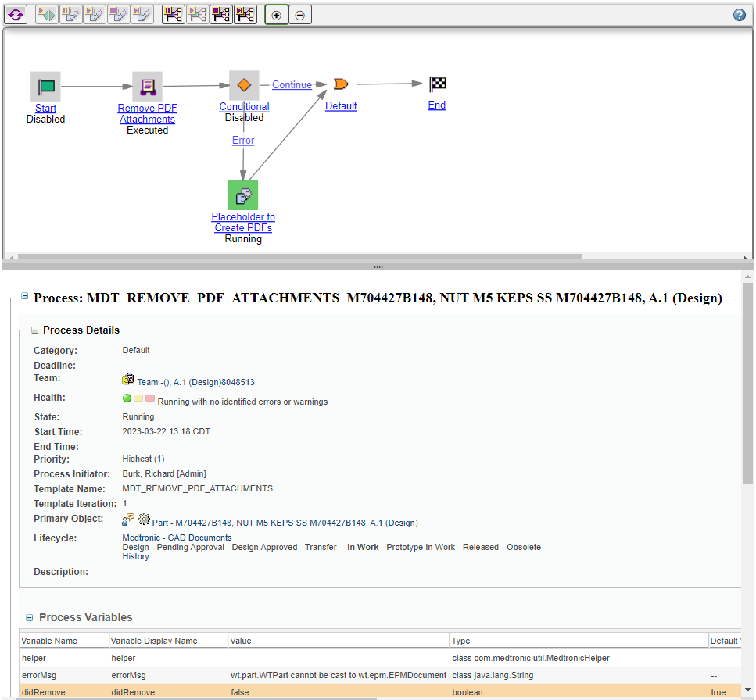Collapse the Process header section

[24, 295]
